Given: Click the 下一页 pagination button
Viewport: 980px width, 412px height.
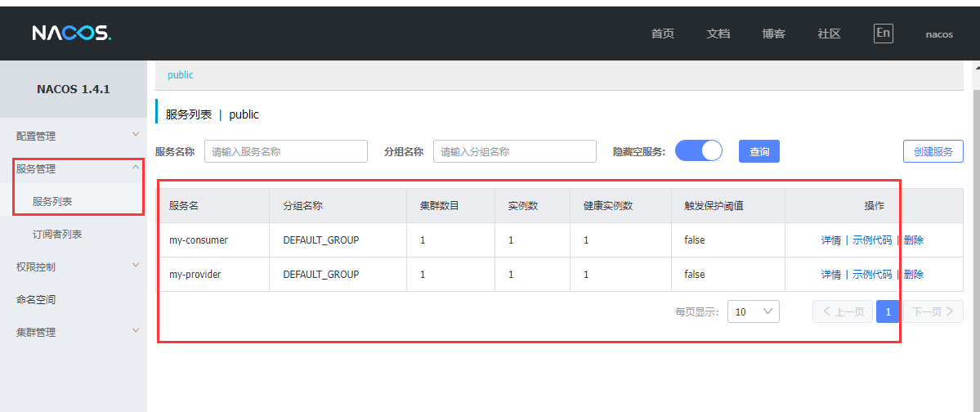Looking at the screenshot, I should (x=933, y=311).
